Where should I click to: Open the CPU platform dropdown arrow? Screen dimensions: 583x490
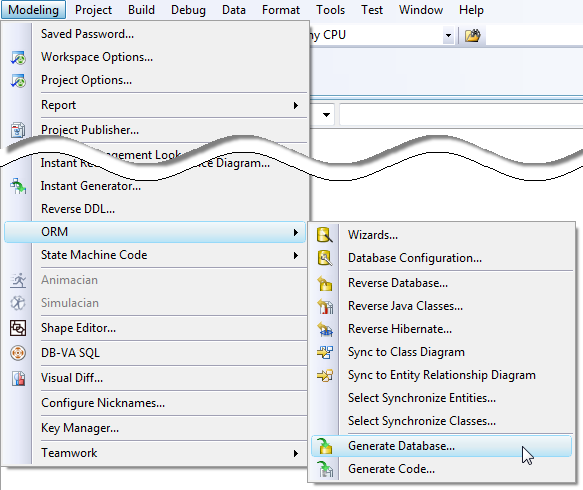(x=448, y=36)
